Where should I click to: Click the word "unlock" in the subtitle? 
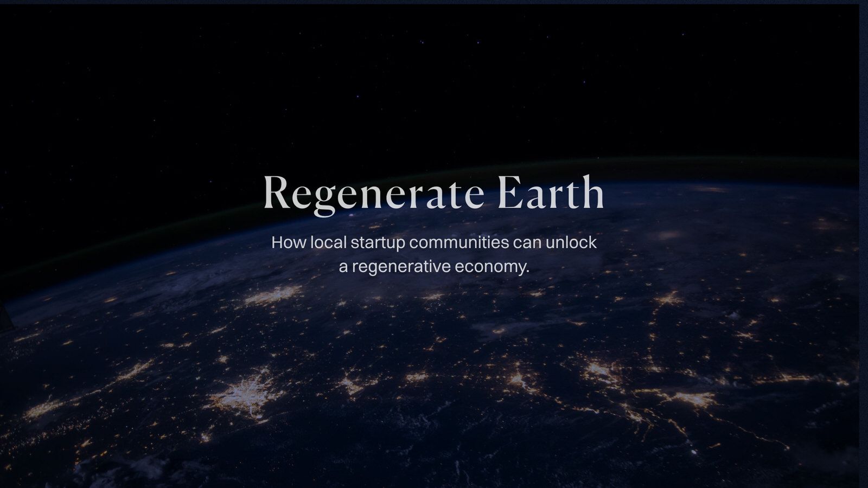(x=571, y=242)
